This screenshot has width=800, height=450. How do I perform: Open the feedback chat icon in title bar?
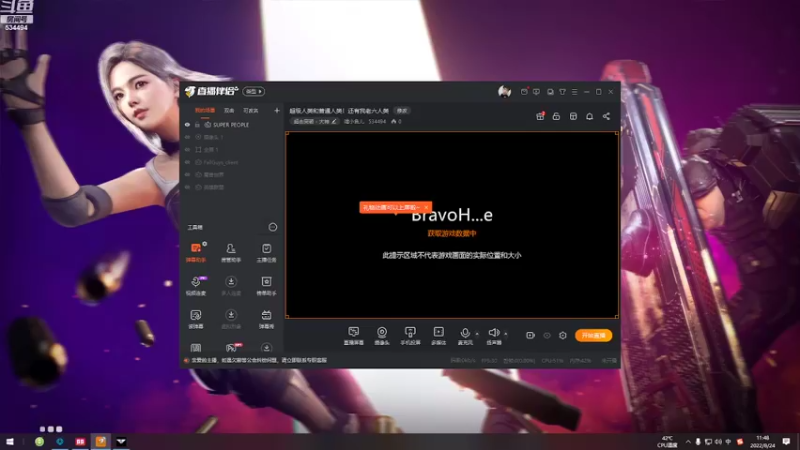point(536,92)
